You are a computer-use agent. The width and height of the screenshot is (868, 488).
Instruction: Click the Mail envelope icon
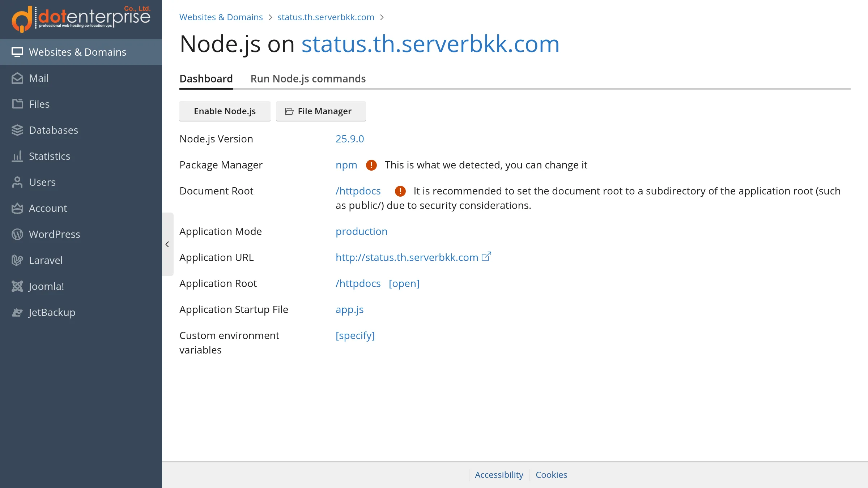coord(17,78)
